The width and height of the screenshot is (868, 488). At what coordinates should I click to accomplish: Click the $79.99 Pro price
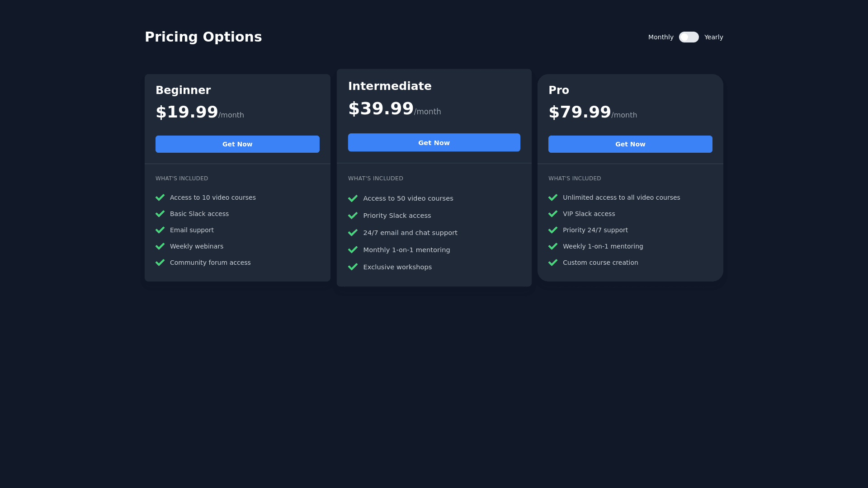tap(580, 112)
